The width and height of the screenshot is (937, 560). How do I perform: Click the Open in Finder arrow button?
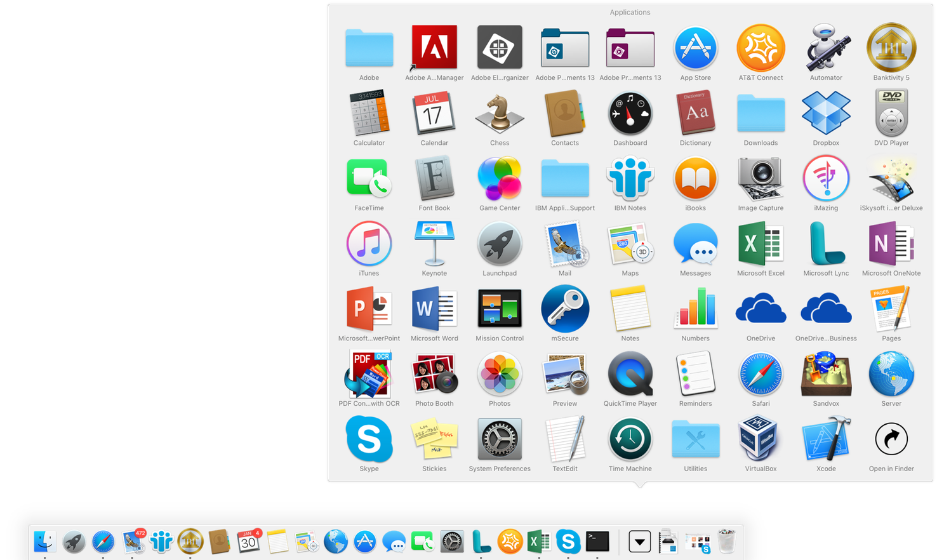tap(891, 439)
